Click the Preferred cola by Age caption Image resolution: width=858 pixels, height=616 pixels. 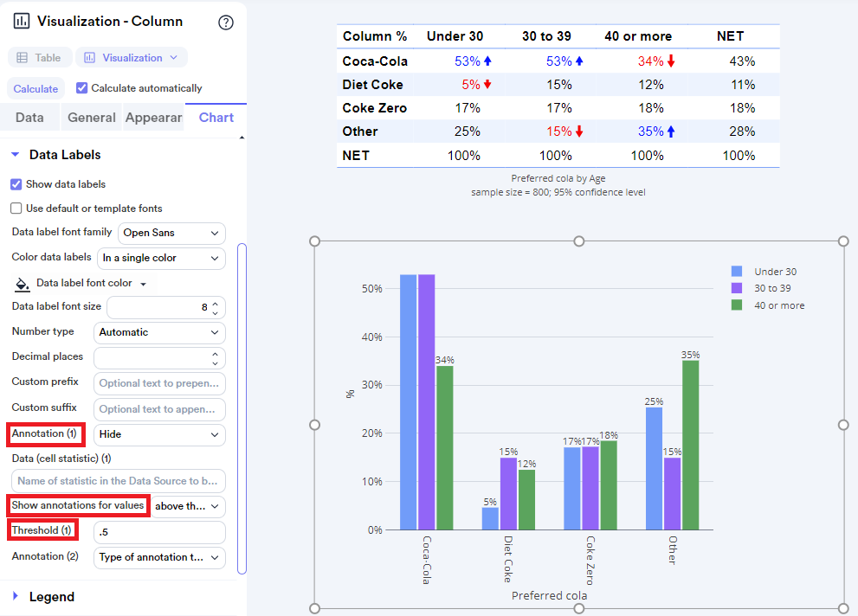[x=558, y=178]
